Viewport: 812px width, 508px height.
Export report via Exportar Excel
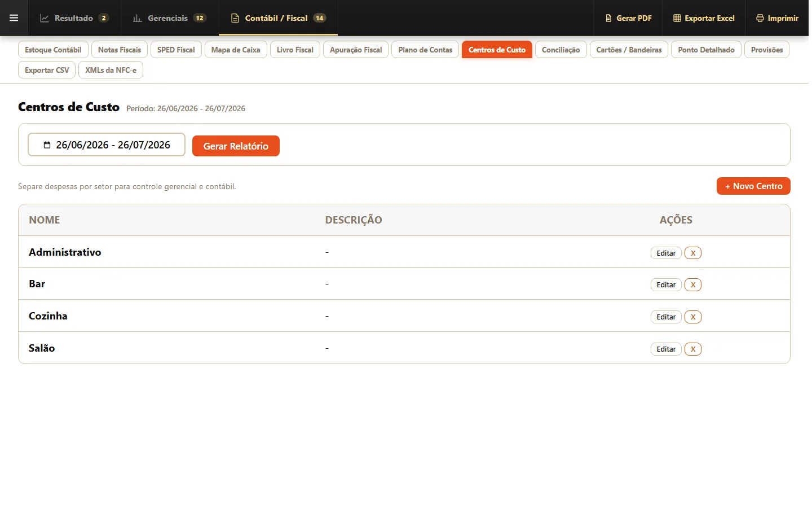(x=704, y=18)
